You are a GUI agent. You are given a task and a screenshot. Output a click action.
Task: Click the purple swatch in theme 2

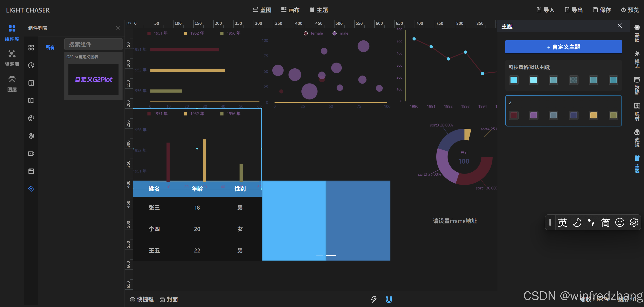pyautogui.click(x=534, y=115)
